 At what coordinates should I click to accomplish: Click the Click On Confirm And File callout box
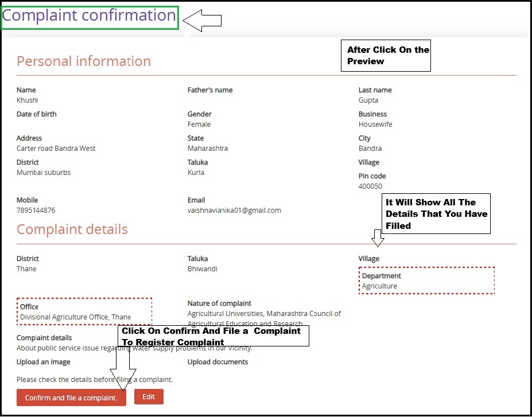213,336
